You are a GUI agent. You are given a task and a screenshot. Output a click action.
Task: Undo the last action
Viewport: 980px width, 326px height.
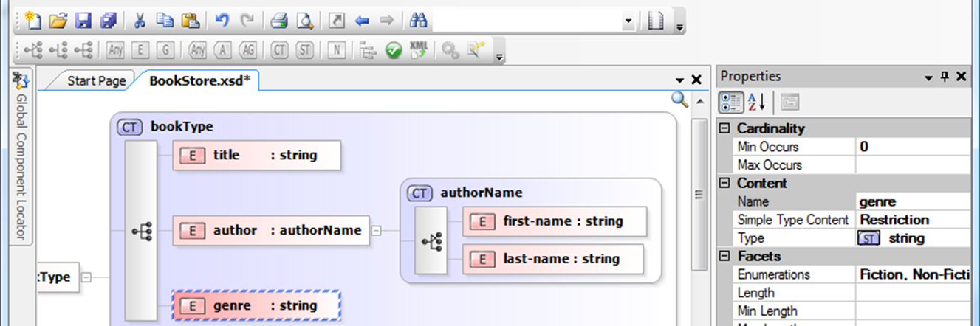pyautogui.click(x=222, y=21)
